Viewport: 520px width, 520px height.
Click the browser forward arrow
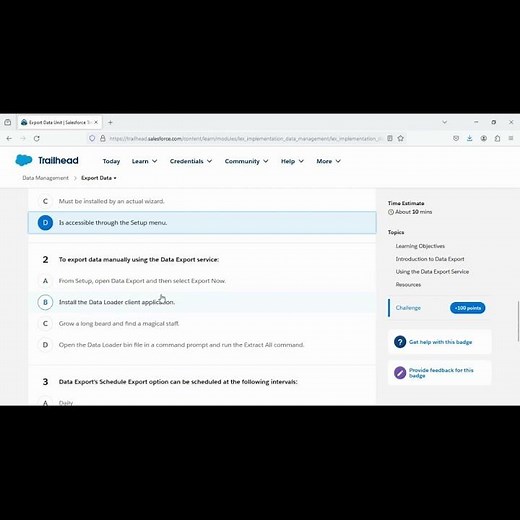tap(23, 138)
